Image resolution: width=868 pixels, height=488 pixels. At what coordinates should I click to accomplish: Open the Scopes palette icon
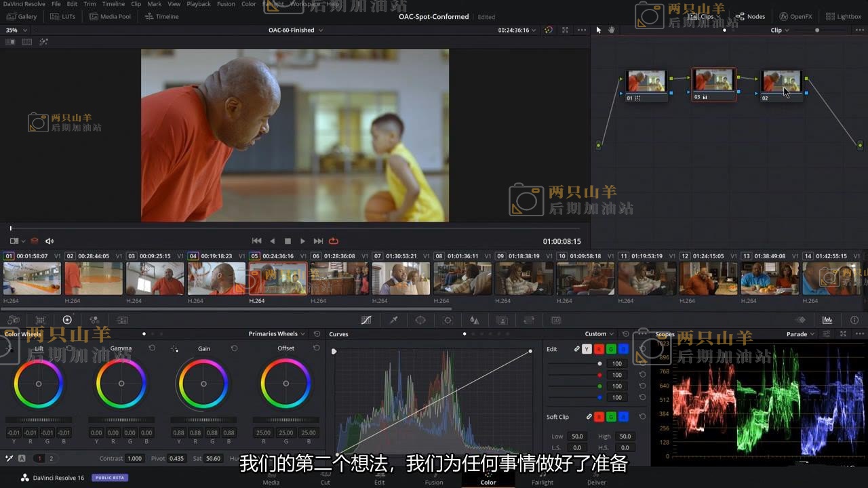827,320
